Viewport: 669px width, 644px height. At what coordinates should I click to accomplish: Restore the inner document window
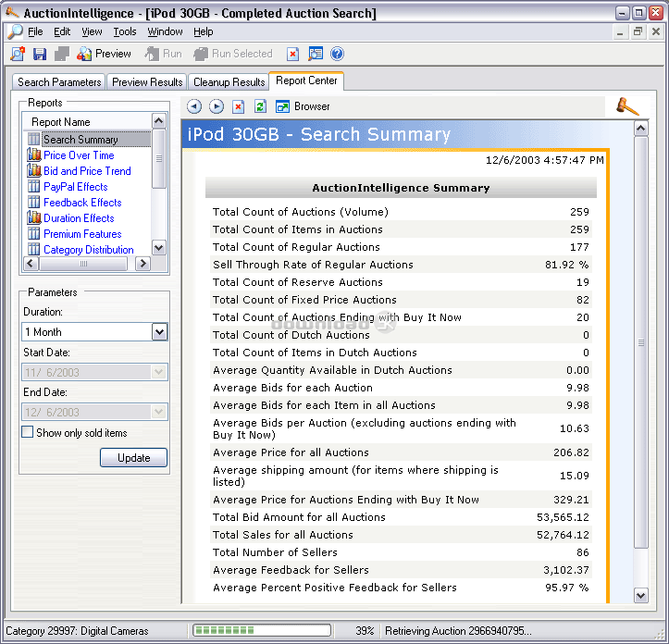point(638,31)
